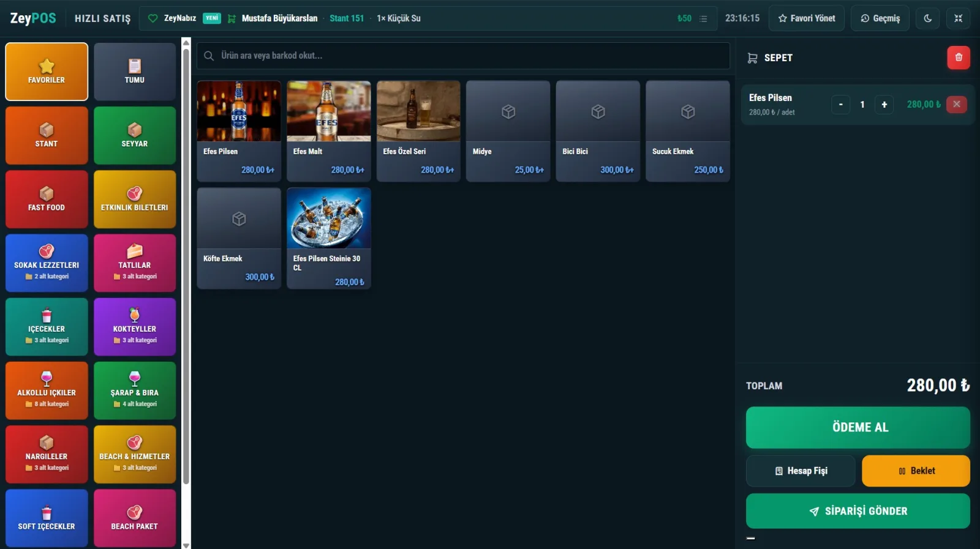Image resolution: width=980 pixels, height=549 pixels.
Task: Expand Beach & Hizmetler subcategories
Action: (135, 454)
